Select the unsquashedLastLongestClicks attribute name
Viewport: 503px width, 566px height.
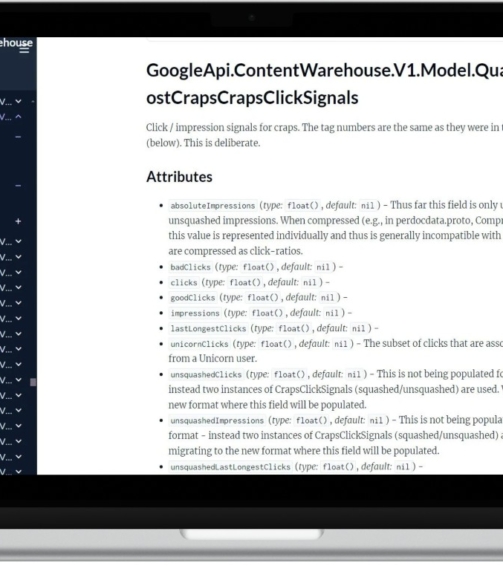pyautogui.click(x=230, y=467)
